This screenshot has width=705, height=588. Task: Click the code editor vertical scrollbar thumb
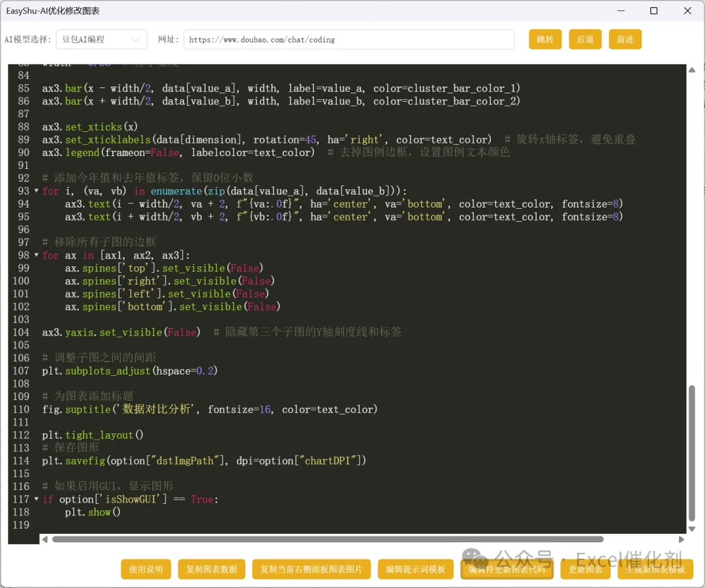pyautogui.click(x=691, y=453)
